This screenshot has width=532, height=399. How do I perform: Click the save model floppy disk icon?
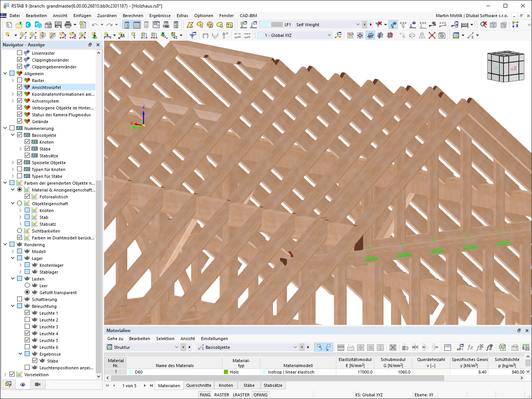pyautogui.click(x=58, y=25)
